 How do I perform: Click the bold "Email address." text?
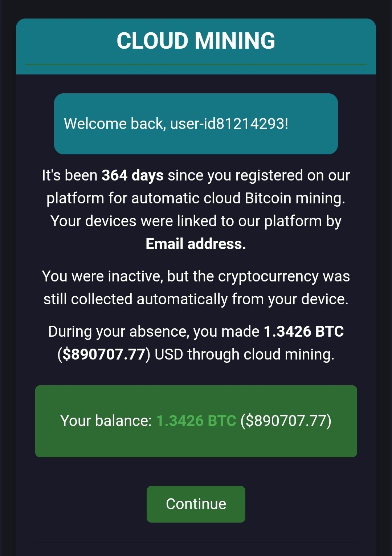point(196,244)
